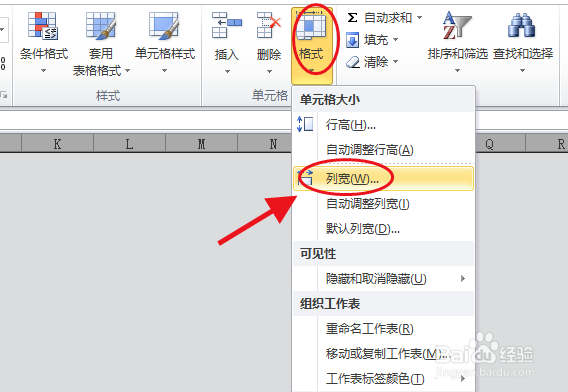Expand the 填充 dropdown arrow
The height and width of the screenshot is (392, 568).
coord(395,39)
